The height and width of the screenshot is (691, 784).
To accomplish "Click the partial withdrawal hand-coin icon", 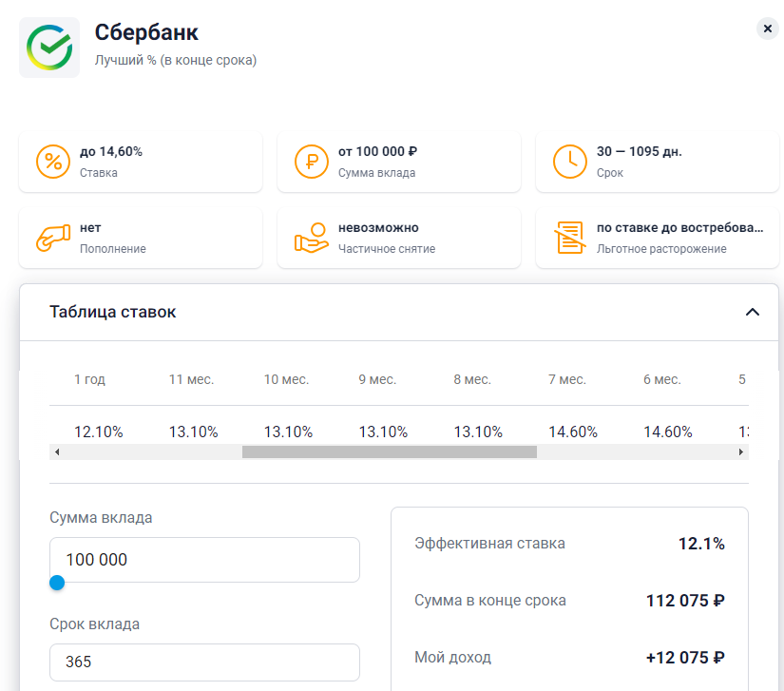I will [x=312, y=238].
